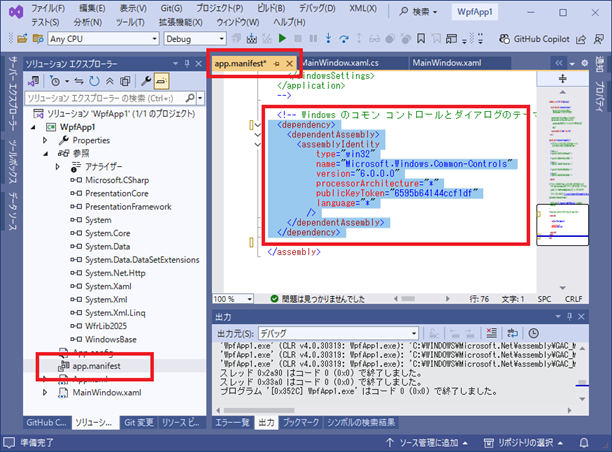The image size is (612, 452).
Task: Click the CRLF line ending indicator
Action: 573,299
